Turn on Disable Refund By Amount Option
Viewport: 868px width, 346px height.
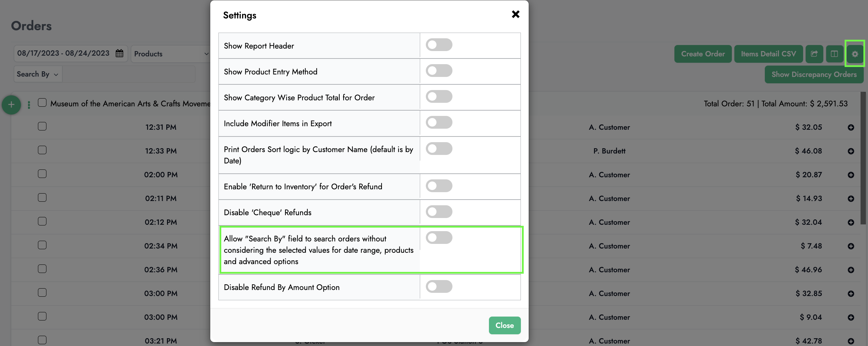point(439,286)
